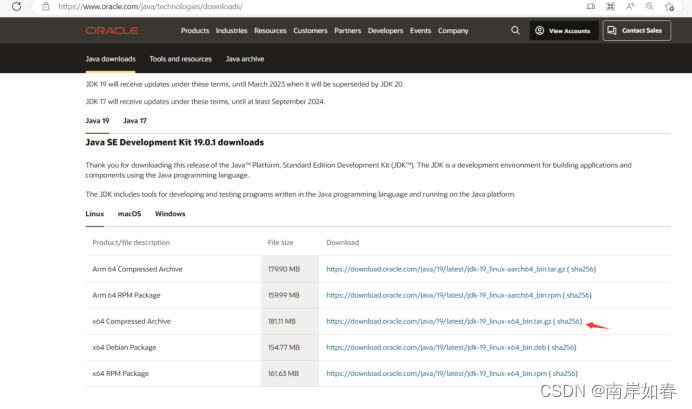Click the 154.77 MB file size

point(284,347)
